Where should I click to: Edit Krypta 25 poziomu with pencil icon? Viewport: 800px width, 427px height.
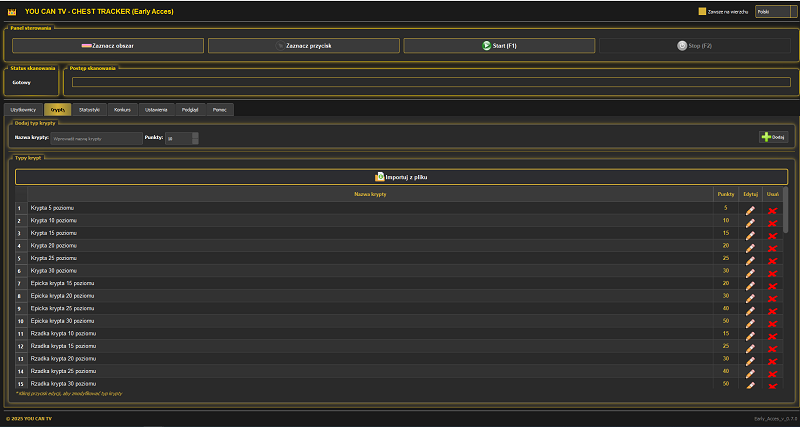pos(749,261)
